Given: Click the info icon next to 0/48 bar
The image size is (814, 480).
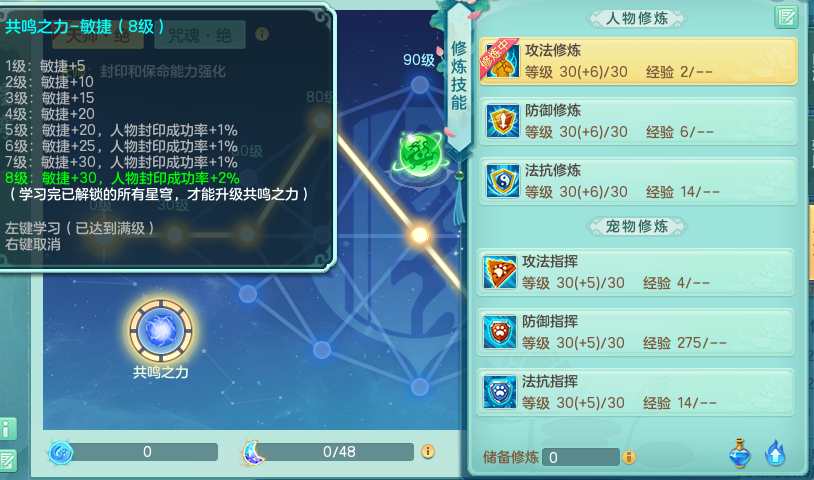Looking at the screenshot, I should click(428, 451).
